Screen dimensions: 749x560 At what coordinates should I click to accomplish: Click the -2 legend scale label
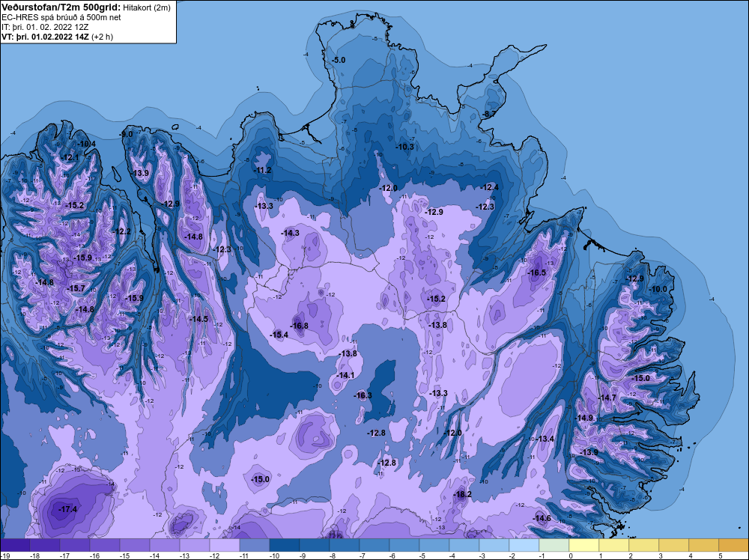pos(512,556)
